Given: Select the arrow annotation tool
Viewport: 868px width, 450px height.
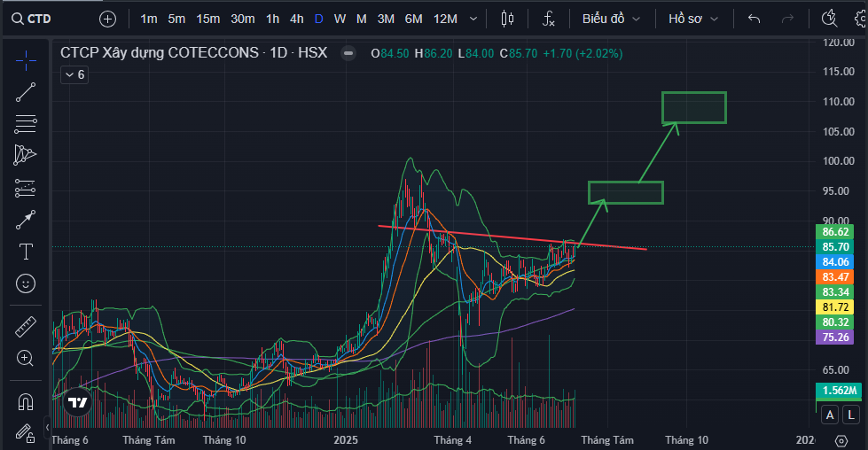Looking at the screenshot, I should (26, 220).
